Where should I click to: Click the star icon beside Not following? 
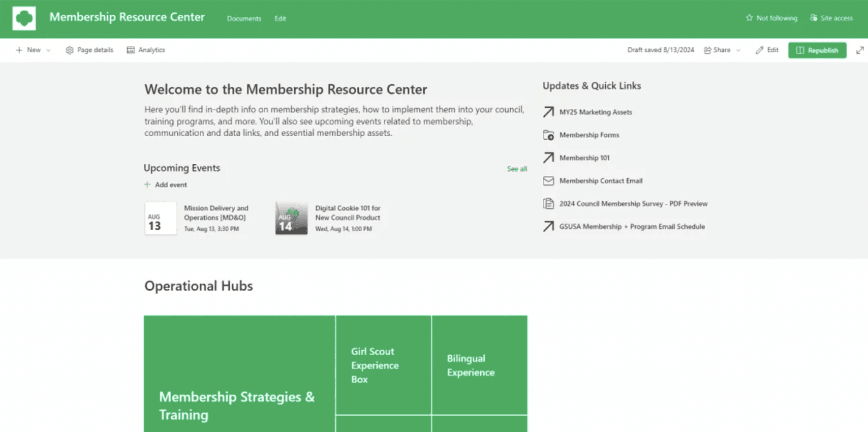pyautogui.click(x=749, y=18)
